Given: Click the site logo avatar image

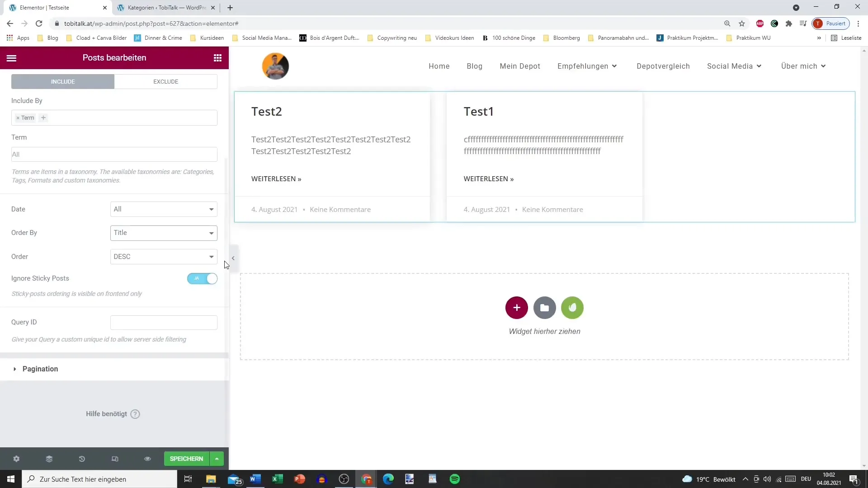Looking at the screenshot, I should pos(275,66).
